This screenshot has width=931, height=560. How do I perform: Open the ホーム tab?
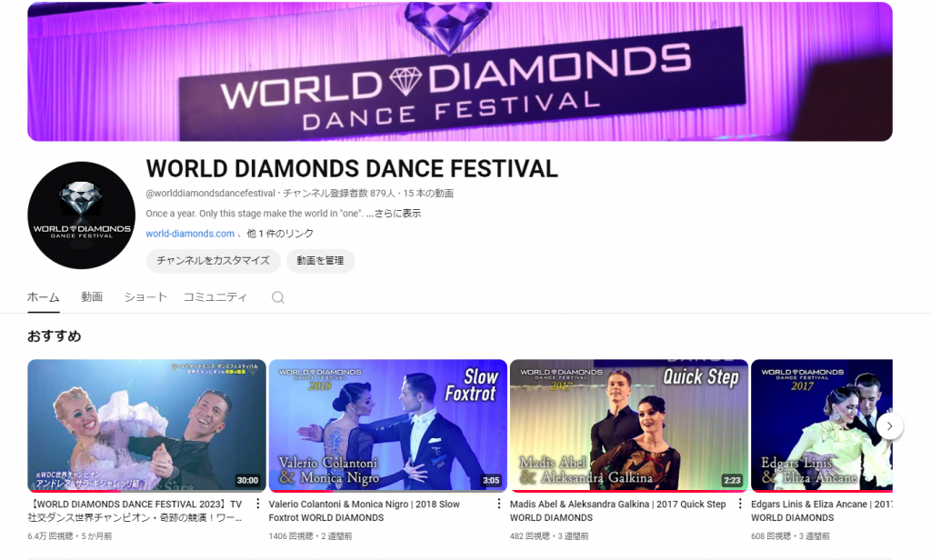click(44, 297)
